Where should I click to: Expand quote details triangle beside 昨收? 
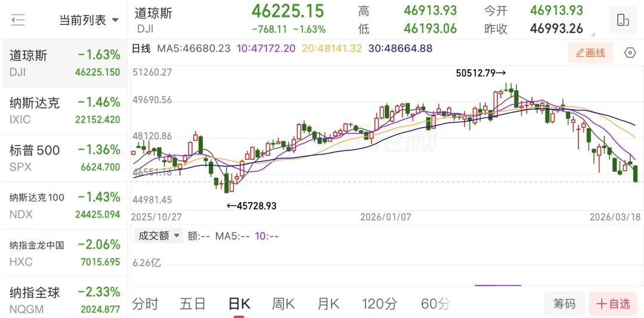pos(593,33)
